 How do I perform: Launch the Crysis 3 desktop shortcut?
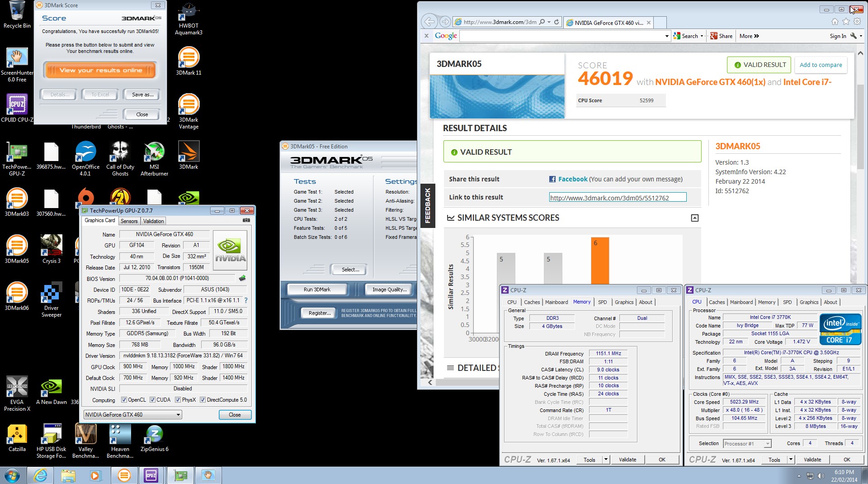point(51,249)
